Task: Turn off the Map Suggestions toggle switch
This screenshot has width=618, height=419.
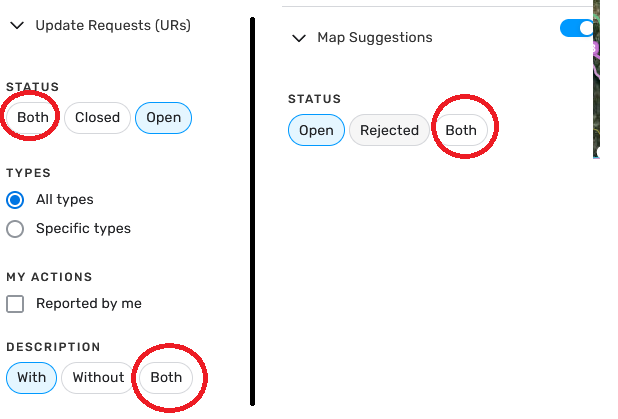Action: (577, 28)
